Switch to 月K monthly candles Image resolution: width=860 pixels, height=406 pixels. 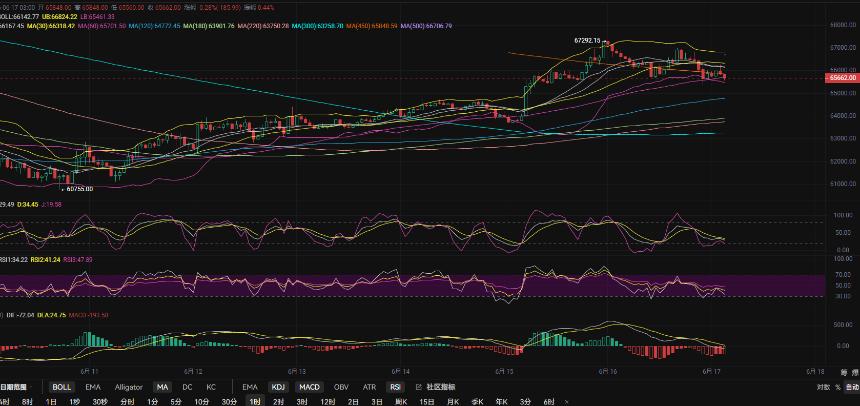(452, 402)
